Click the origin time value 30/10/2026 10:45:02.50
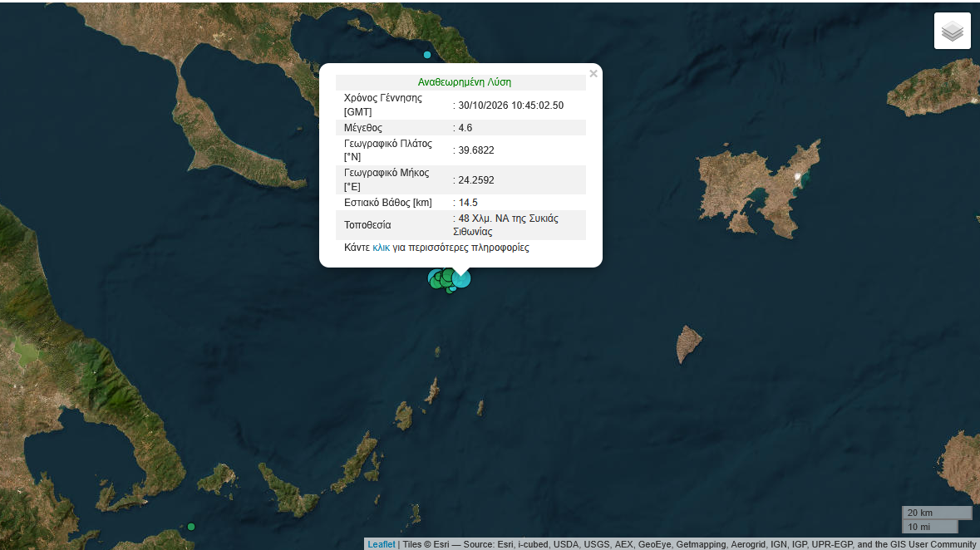The width and height of the screenshot is (980, 550). 510,105
